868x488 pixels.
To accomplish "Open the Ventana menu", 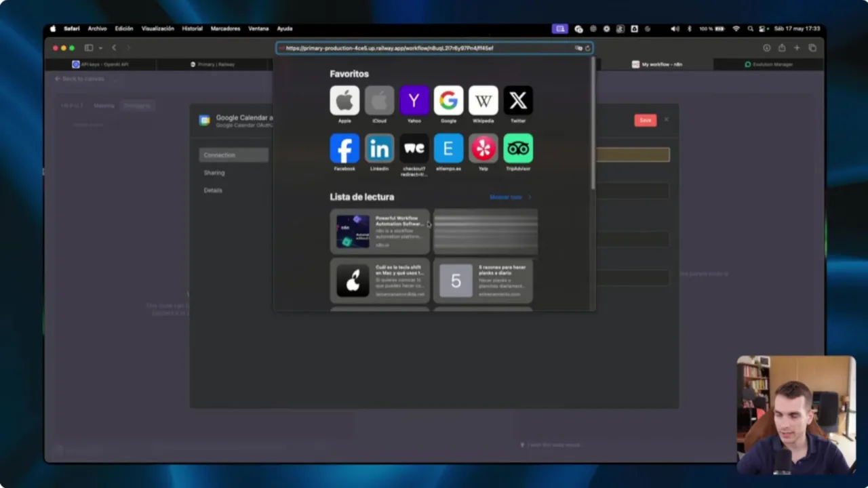I will click(x=258, y=28).
